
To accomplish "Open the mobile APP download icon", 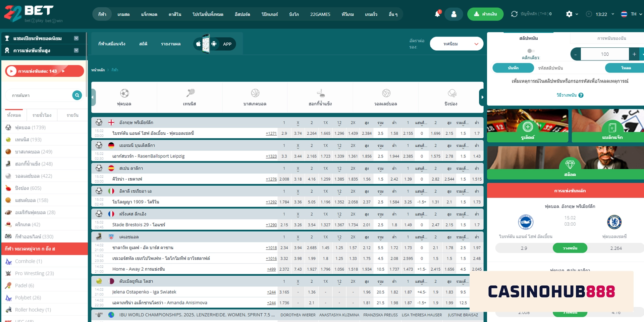I will click(215, 44).
